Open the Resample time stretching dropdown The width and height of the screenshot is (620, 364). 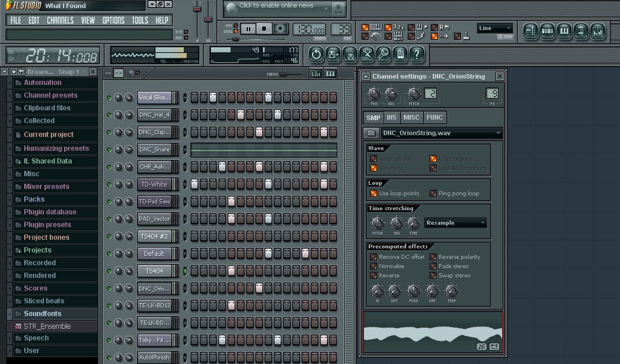point(455,223)
